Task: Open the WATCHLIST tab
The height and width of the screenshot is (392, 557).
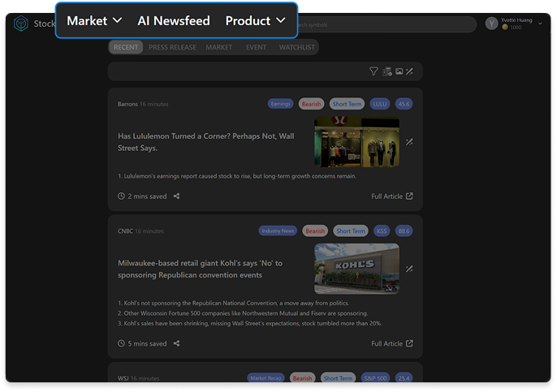Action: [x=296, y=47]
